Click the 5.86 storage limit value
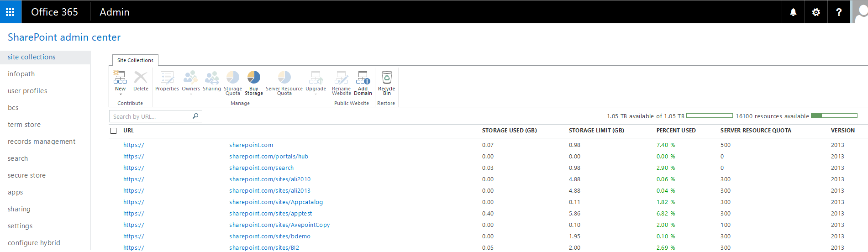The width and height of the screenshot is (868, 252). (574, 214)
